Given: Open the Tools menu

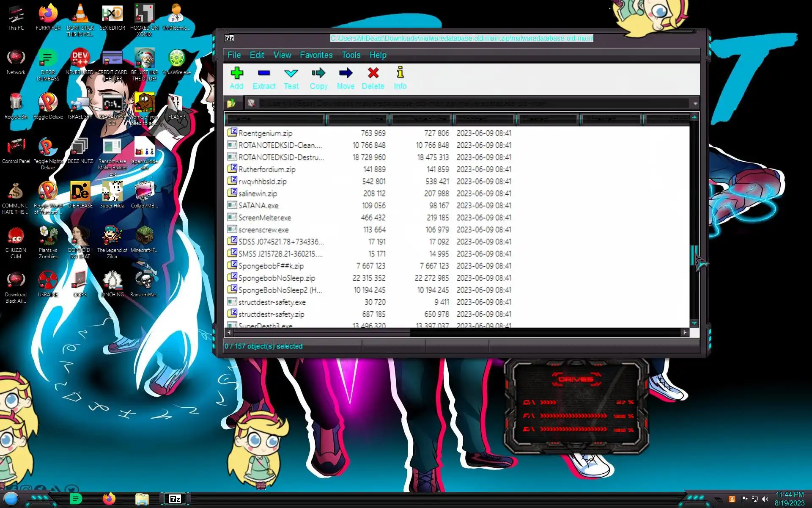Looking at the screenshot, I should click(351, 55).
